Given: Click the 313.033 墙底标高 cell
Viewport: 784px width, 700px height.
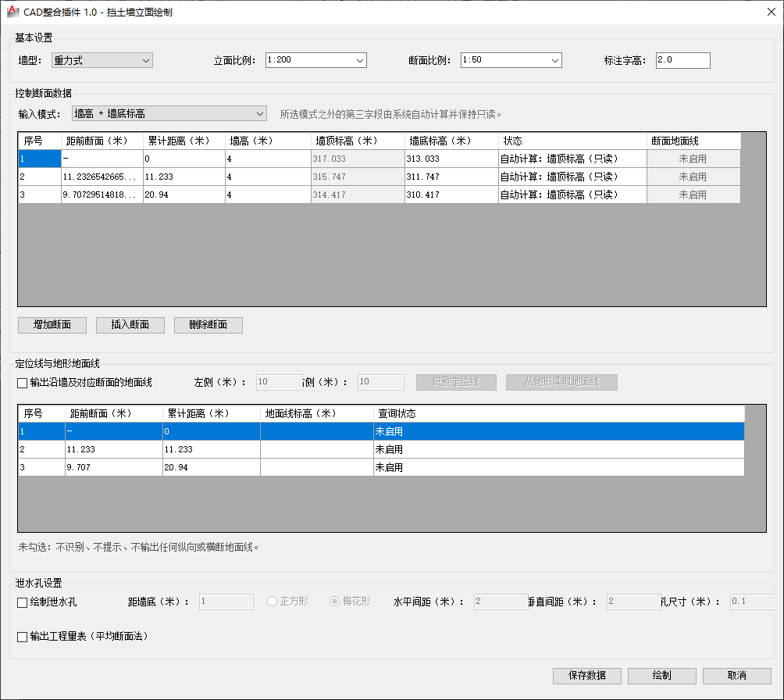Looking at the screenshot, I should [x=451, y=159].
